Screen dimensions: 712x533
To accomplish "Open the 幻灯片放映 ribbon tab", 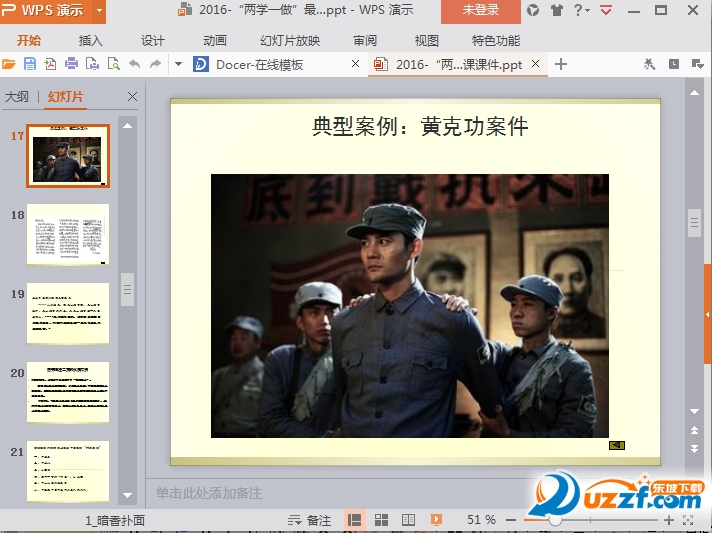I will point(290,41).
